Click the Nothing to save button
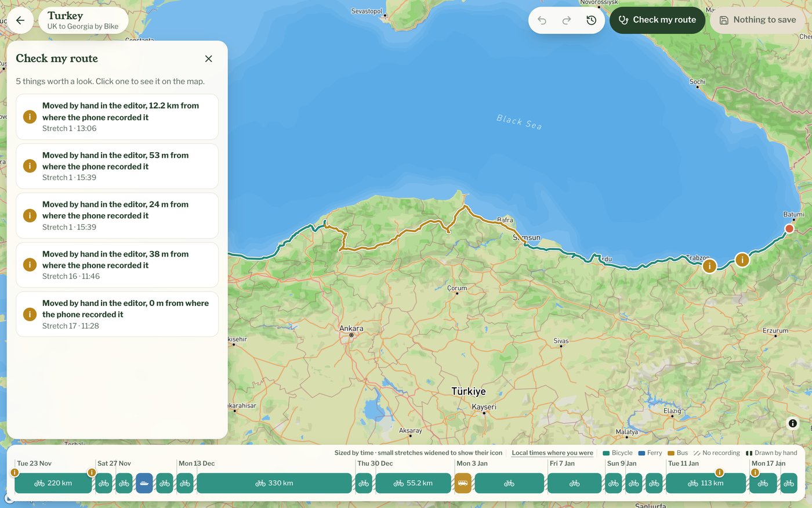This screenshot has width=812, height=508. point(757,20)
